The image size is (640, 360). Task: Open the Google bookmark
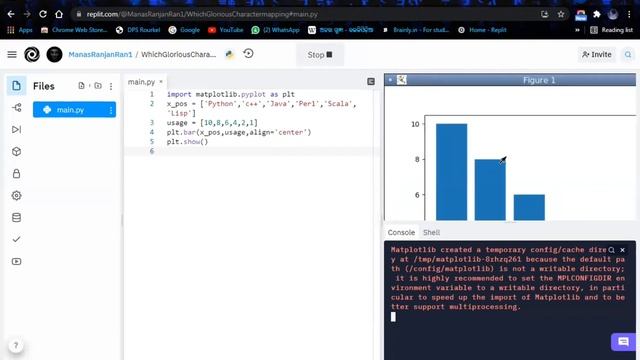184,30
